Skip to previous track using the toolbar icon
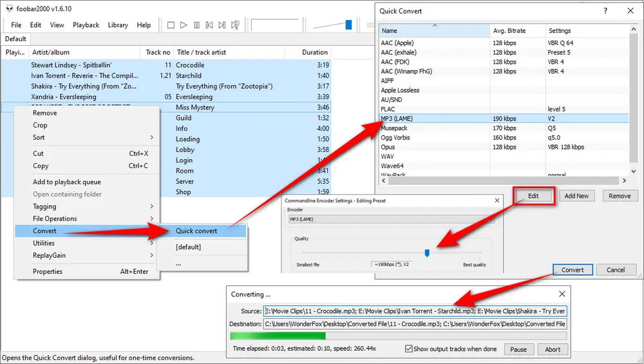 (209, 25)
